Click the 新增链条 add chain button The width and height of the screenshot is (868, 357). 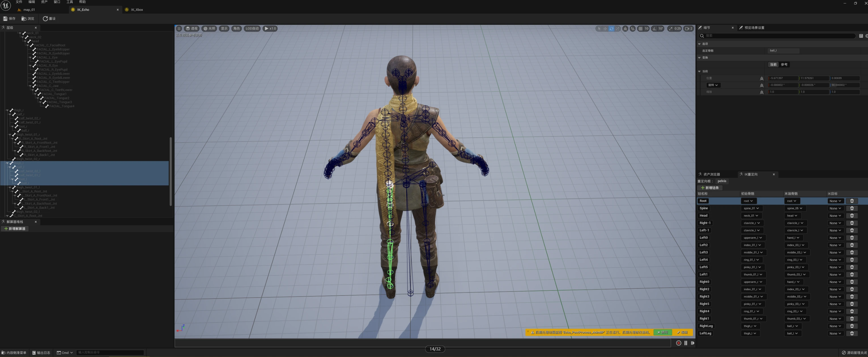tap(710, 188)
